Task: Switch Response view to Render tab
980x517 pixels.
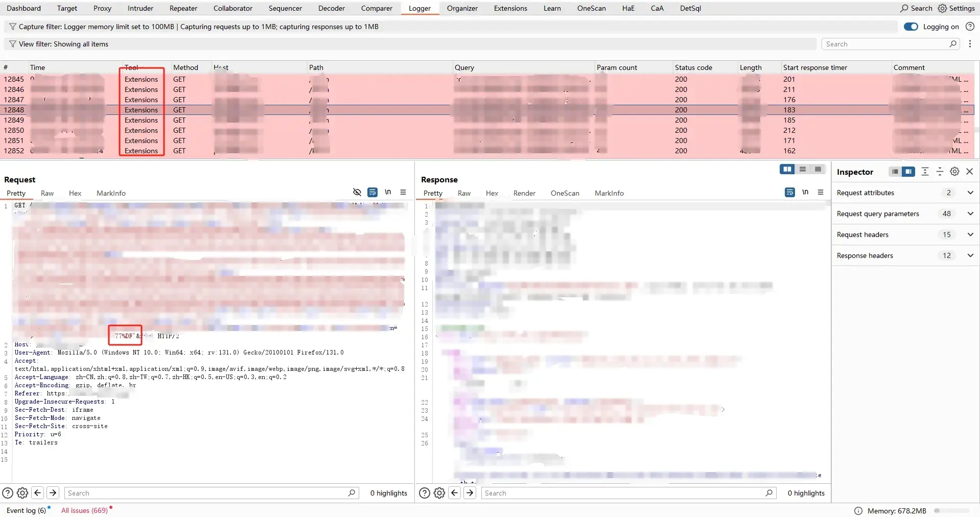Action: tap(524, 193)
